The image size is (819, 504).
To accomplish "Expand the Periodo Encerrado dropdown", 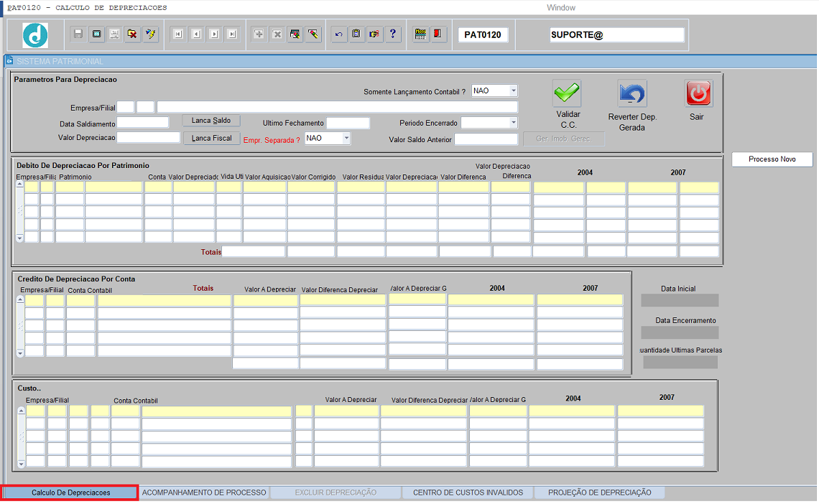I will (x=513, y=123).
